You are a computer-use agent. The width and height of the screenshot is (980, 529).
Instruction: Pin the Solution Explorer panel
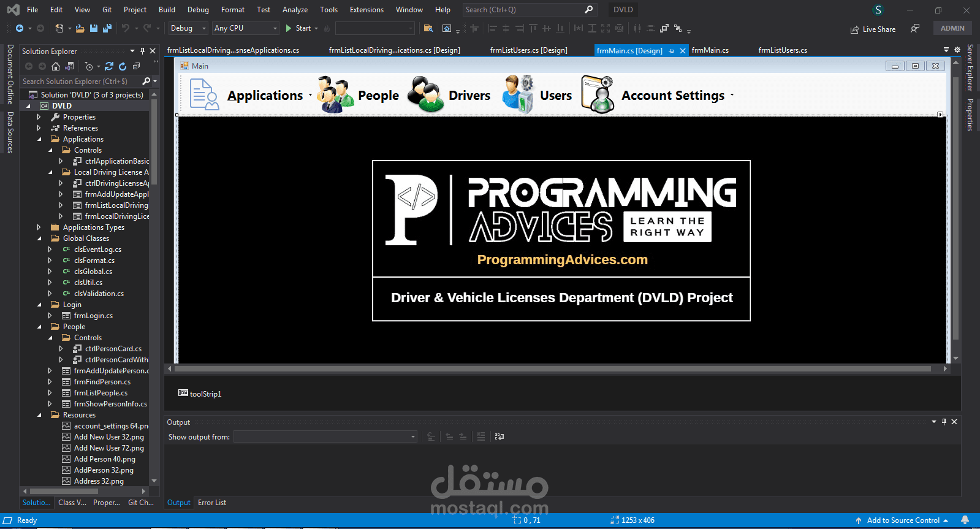coord(142,51)
